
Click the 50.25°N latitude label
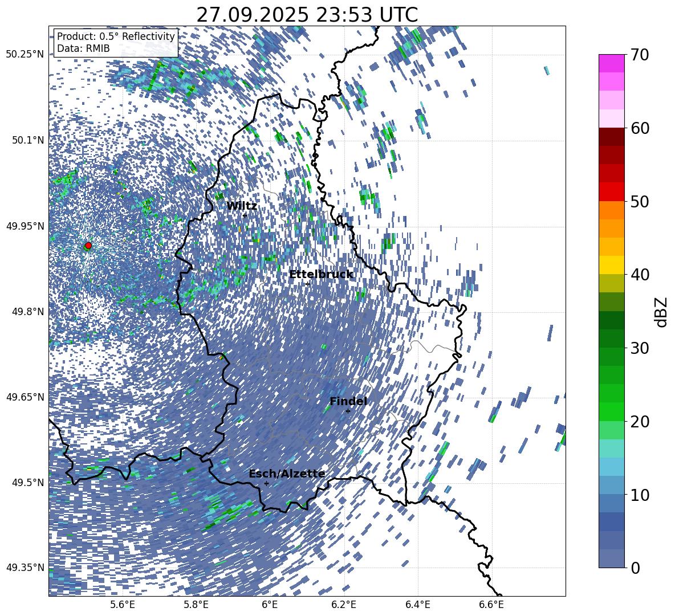pyautogui.click(x=25, y=55)
